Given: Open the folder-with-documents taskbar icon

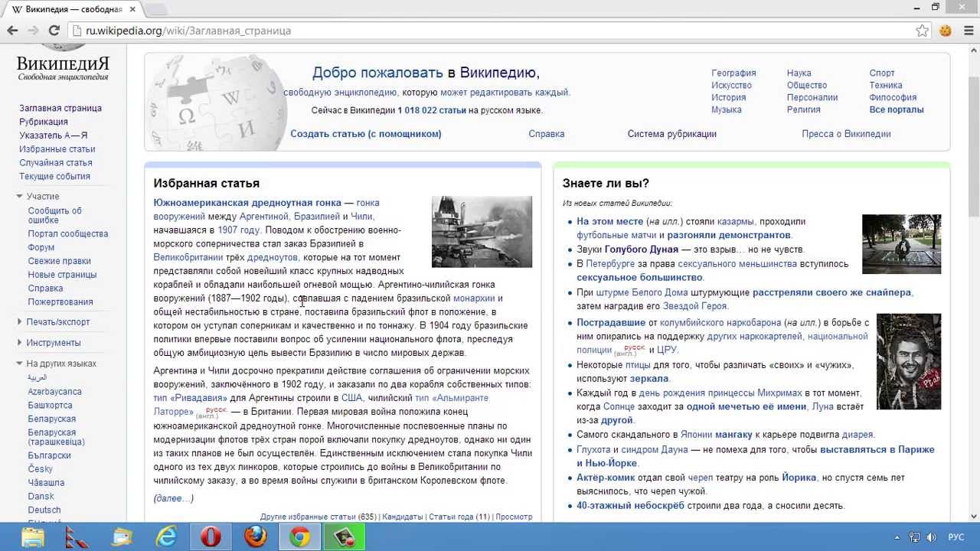Looking at the screenshot, I should coord(122,536).
